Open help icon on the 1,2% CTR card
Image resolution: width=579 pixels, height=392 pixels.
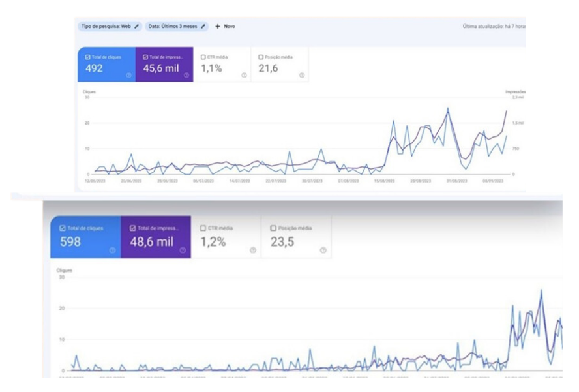[253, 250]
